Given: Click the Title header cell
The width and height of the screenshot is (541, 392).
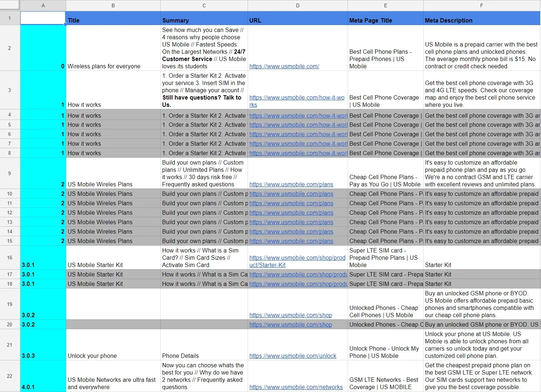Looking at the screenshot, I should click(113, 18).
